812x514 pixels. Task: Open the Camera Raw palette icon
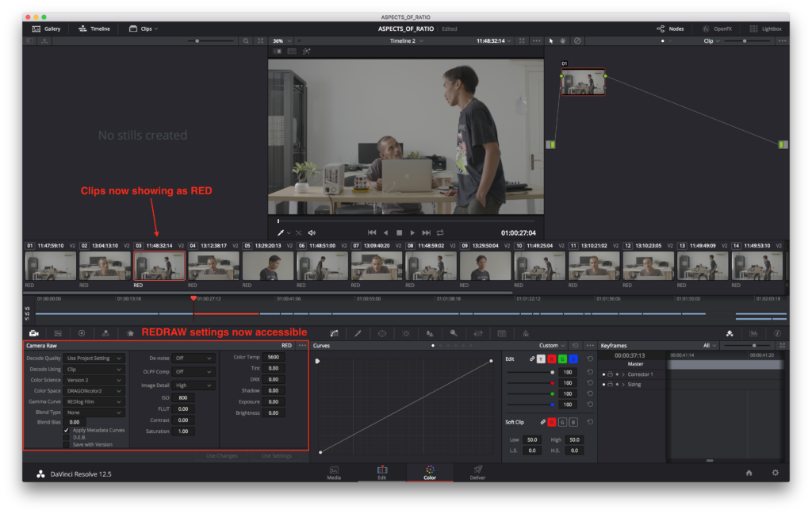pyautogui.click(x=33, y=333)
